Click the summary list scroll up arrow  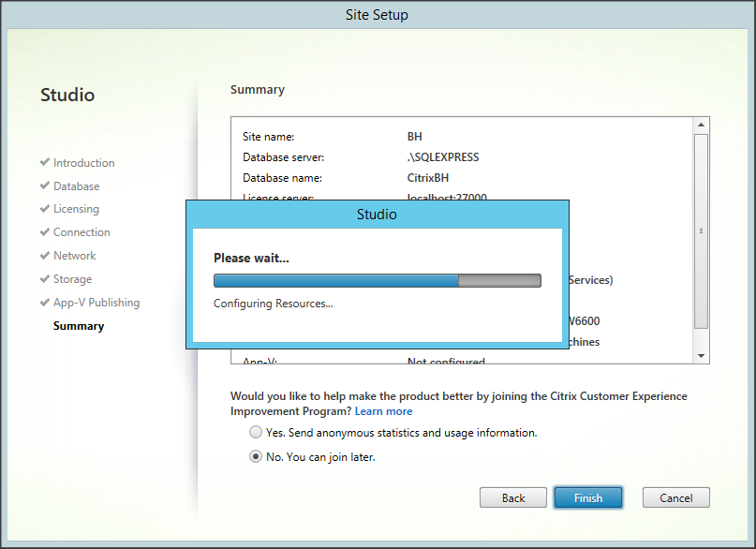[x=701, y=125]
